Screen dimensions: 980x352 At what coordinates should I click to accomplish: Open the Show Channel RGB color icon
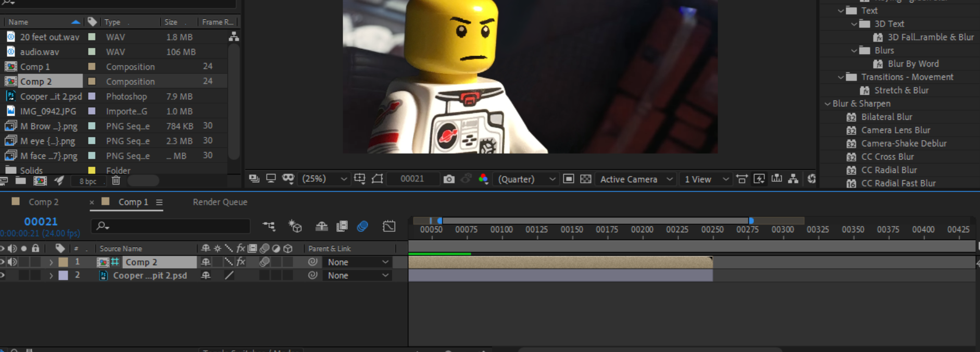click(x=483, y=179)
